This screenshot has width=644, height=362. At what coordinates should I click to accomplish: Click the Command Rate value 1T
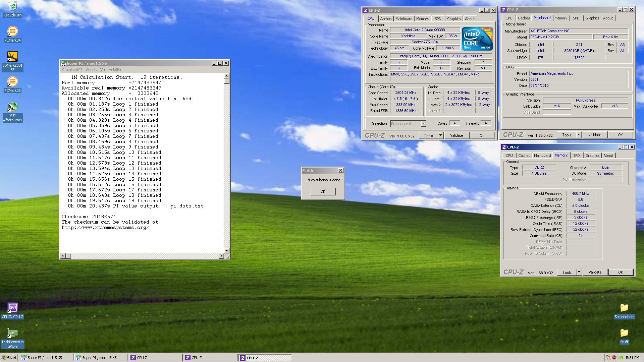[581, 235]
